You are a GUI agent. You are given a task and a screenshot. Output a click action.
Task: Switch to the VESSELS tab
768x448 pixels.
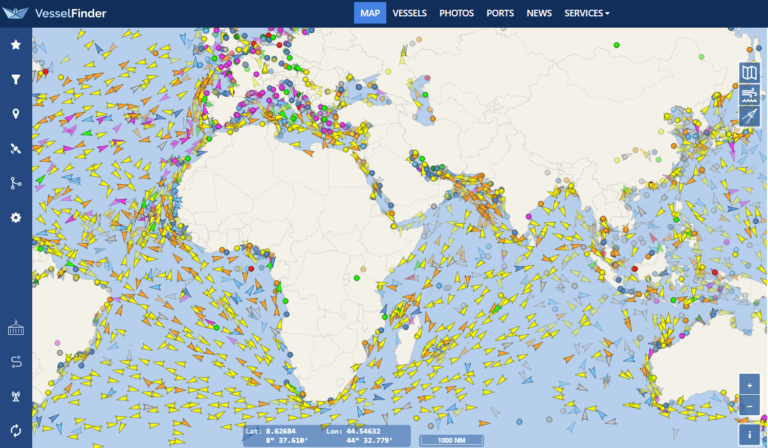coord(410,13)
